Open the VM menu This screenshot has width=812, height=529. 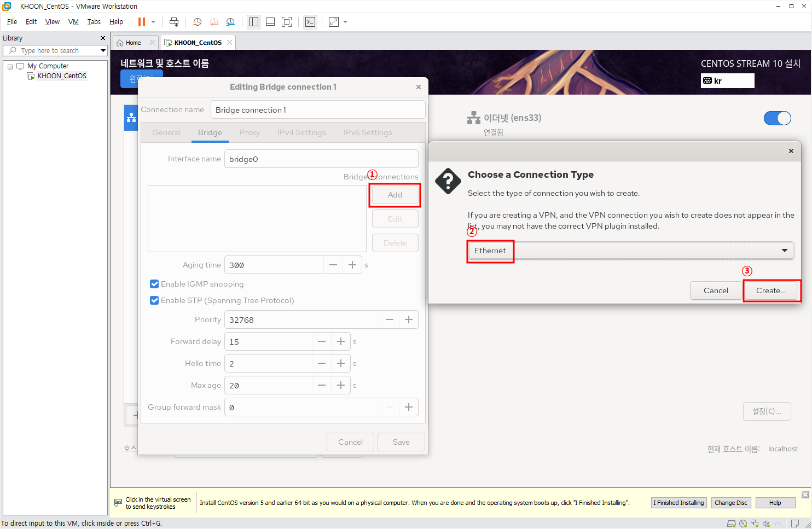click(x=73, y=22)
